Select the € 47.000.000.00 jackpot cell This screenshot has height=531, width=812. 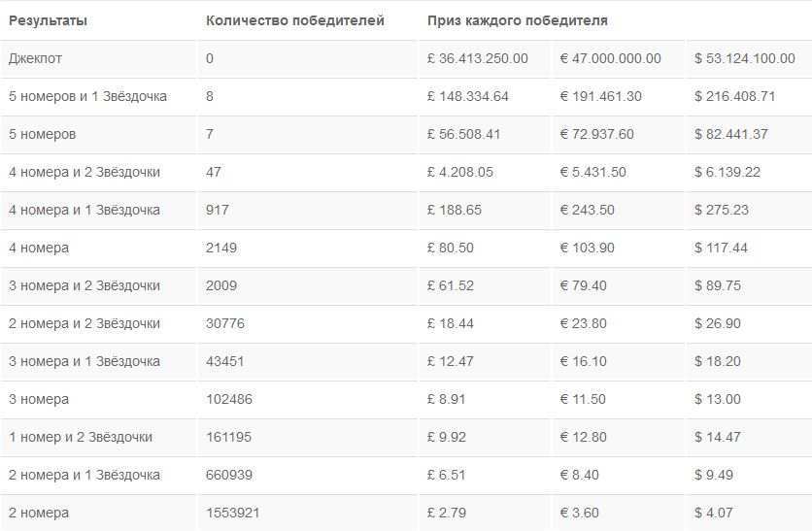tap(610, 58)
